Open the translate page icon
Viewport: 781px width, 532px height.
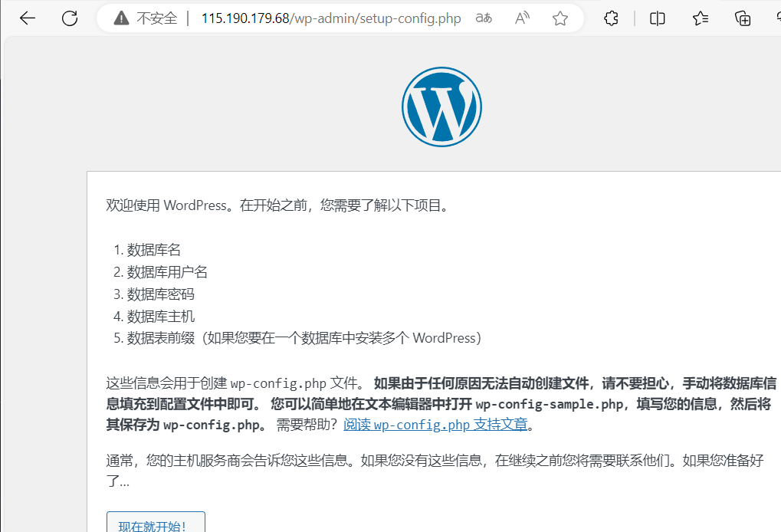tap(484, 18)
